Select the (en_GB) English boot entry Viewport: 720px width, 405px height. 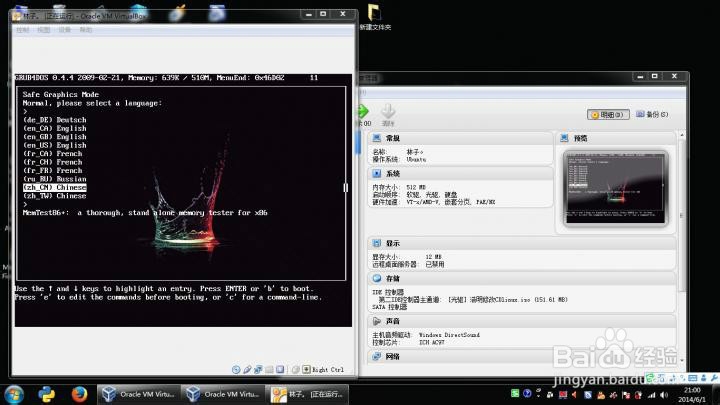coord(55,137)
